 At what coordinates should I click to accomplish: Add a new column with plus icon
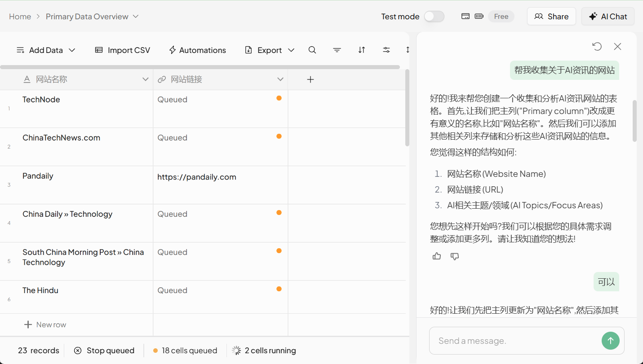tap(310, 79)
